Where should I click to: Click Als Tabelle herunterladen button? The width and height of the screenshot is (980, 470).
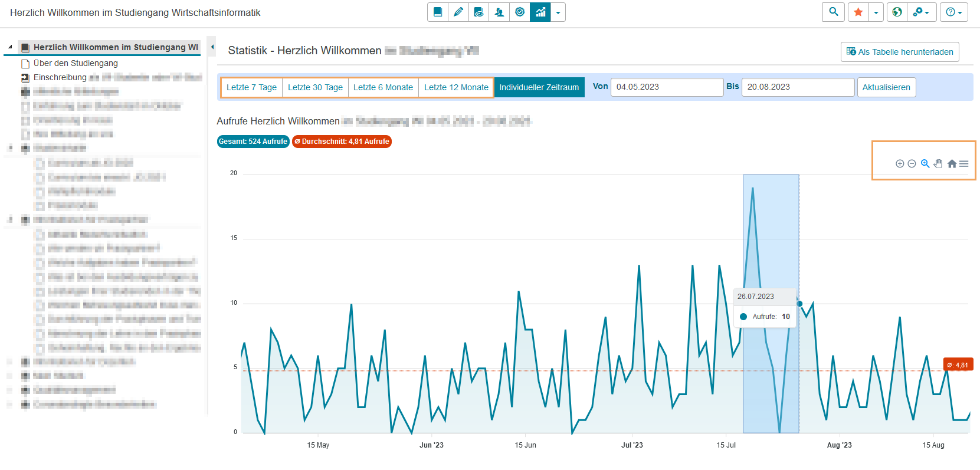coord(900,52)
